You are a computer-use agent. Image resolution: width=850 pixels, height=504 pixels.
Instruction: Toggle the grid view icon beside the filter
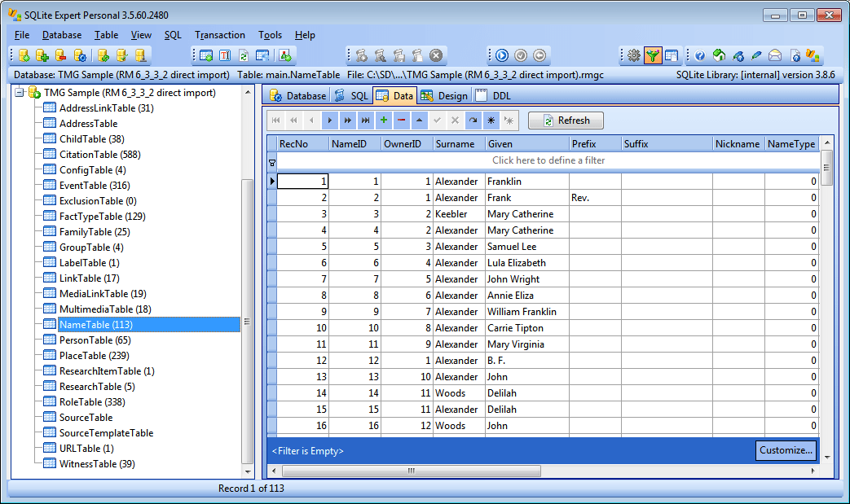[673, 55]
